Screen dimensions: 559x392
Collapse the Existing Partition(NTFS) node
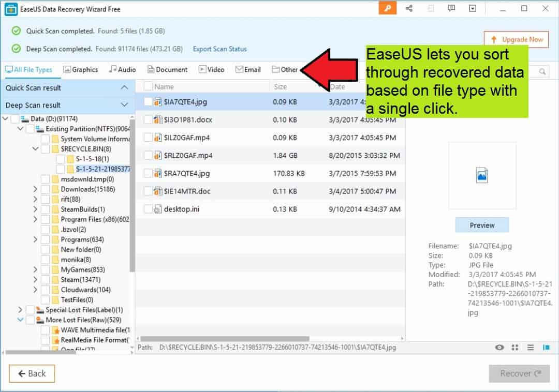20,129
